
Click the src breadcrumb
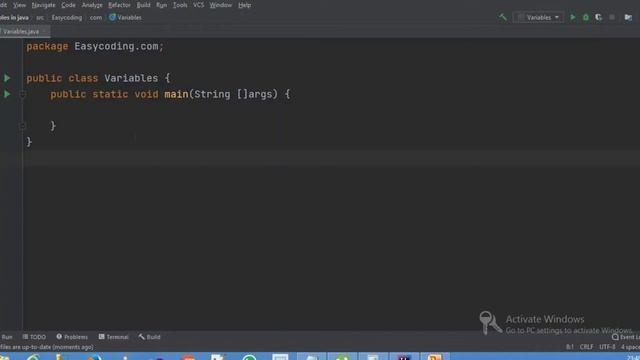[x=40, y=18]
